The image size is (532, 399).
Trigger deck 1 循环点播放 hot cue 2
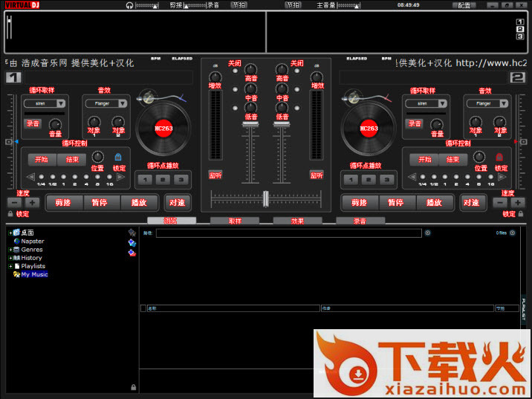point(163,180)
